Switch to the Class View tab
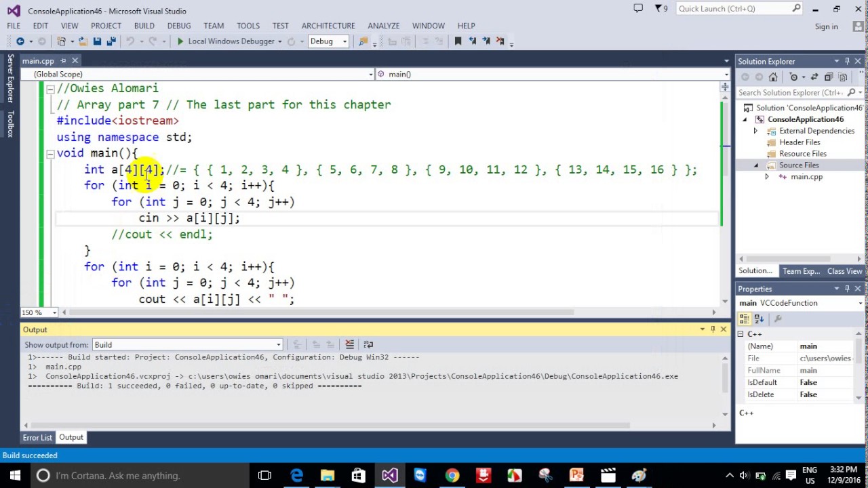Image resolution: width=868 pixels, height=488 pixels. point(844,271)
